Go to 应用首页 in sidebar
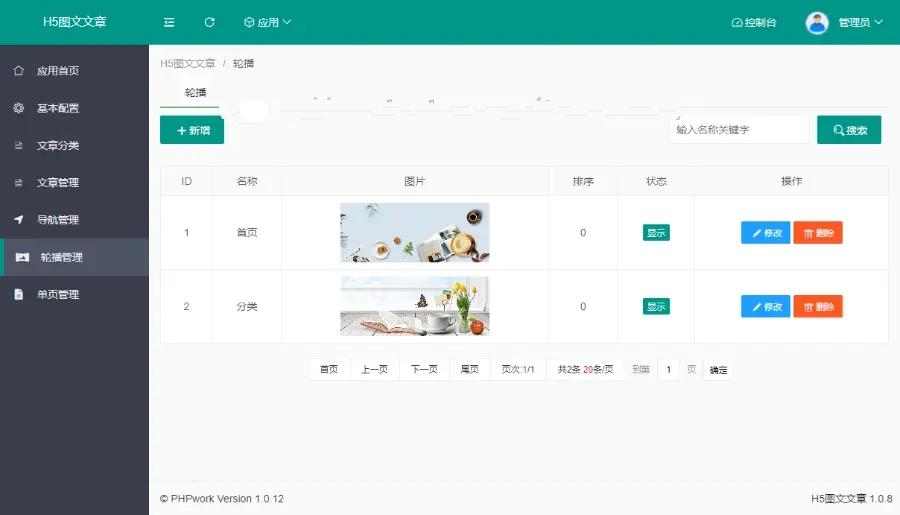The image size is (900, 515). click(75, 71)
